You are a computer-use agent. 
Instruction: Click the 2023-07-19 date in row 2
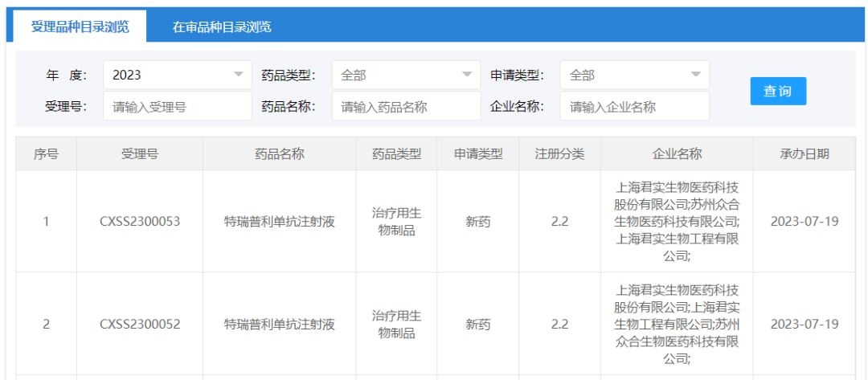[x=804, y=325]
